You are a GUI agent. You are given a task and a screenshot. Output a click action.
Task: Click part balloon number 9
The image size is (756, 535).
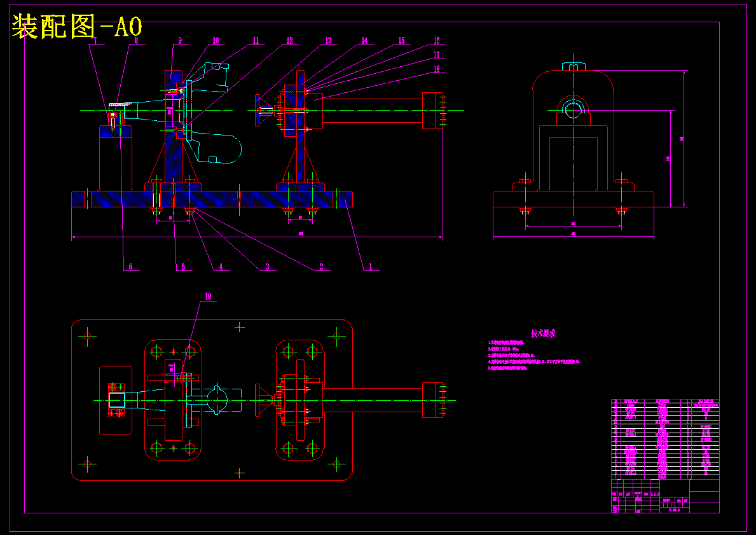pos(180,41)
